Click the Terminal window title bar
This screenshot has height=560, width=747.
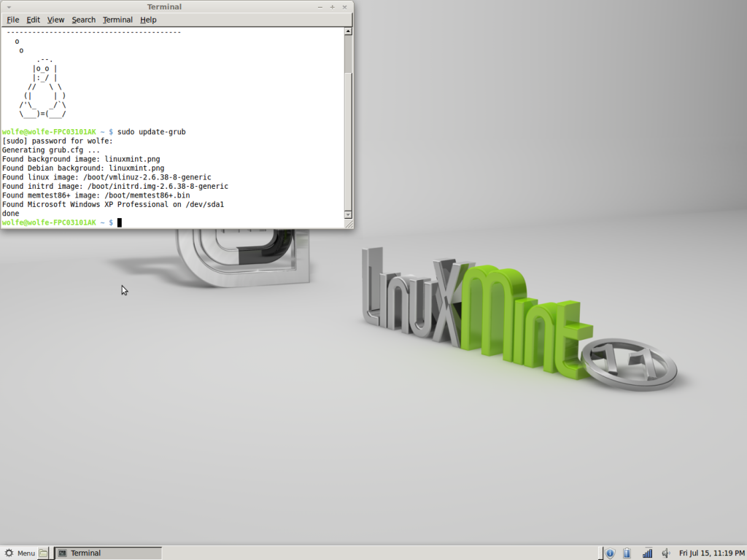click(x=164, y=7)
